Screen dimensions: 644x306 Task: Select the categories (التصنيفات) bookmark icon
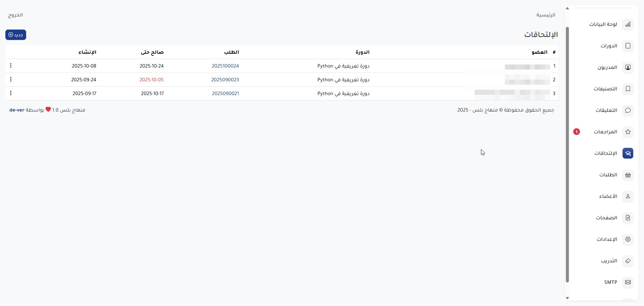(x=628, y=89)
